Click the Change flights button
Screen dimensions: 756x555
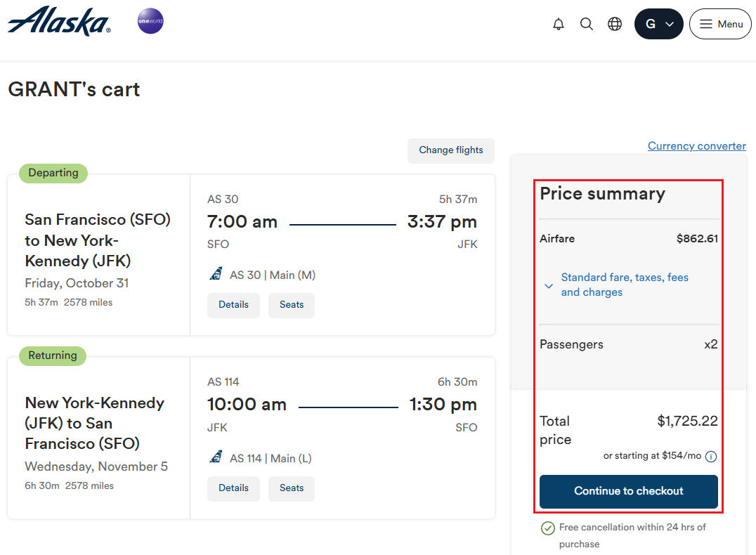click(x=451, y=150)
